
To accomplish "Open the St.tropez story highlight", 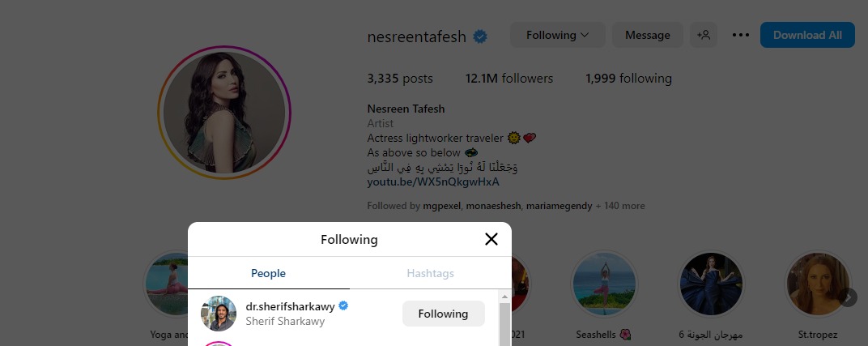I will tap(818, 284).
